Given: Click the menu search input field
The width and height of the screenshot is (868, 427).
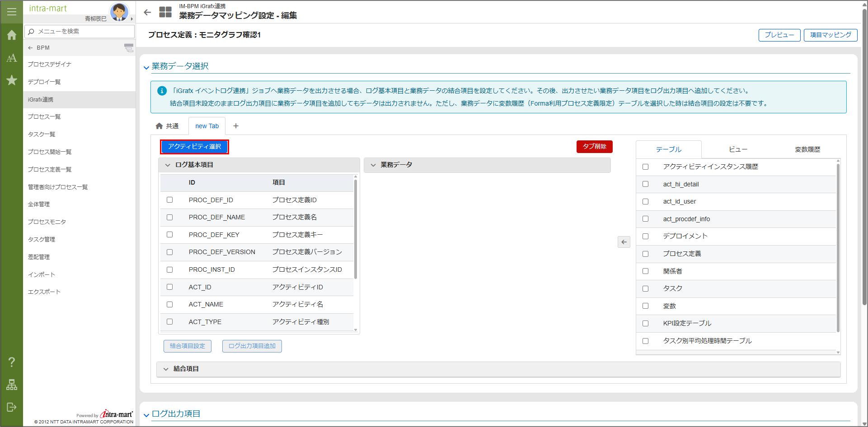Looking at the screenshot, I should (84, 31).
